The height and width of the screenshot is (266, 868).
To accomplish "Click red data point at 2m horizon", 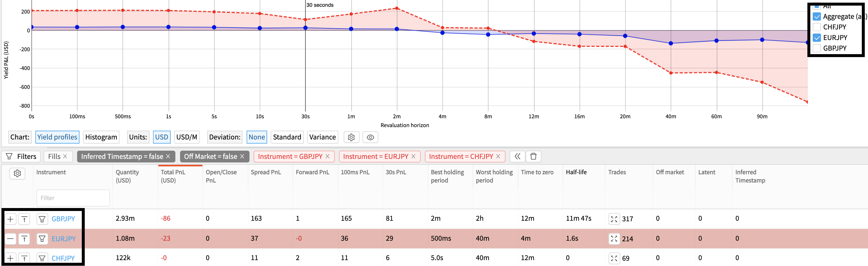I will (397, 8).
